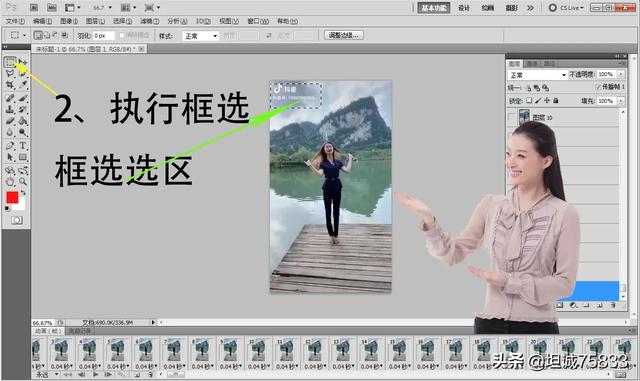This screenshot has width=640, height=381.
Task: Click the Intersect with Selection mode button
Action: 64,36
